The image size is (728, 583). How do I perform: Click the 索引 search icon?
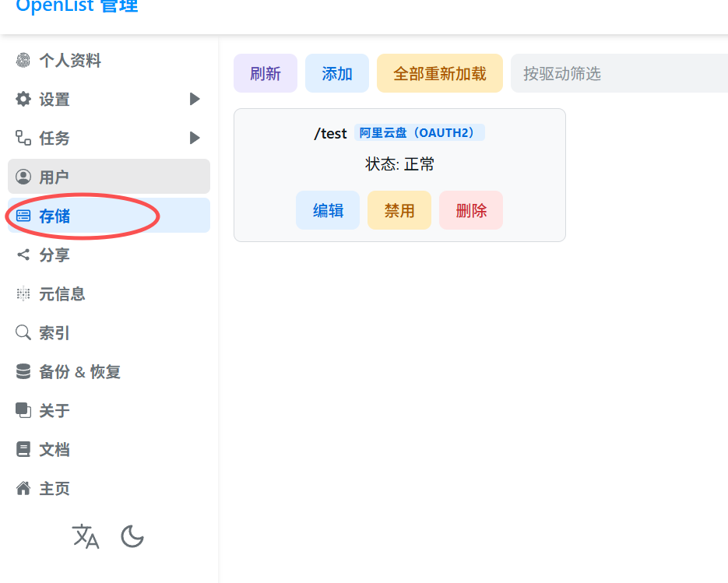[23, 332]
